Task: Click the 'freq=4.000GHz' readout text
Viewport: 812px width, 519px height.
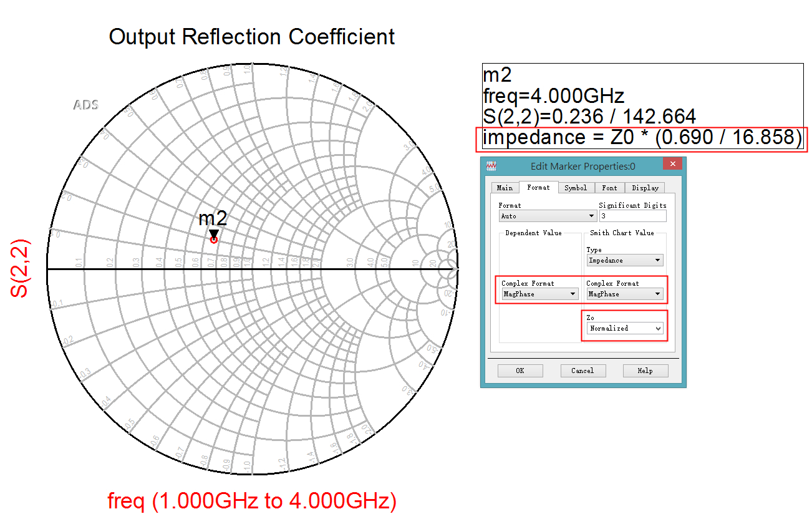Action: click(554, 96)
